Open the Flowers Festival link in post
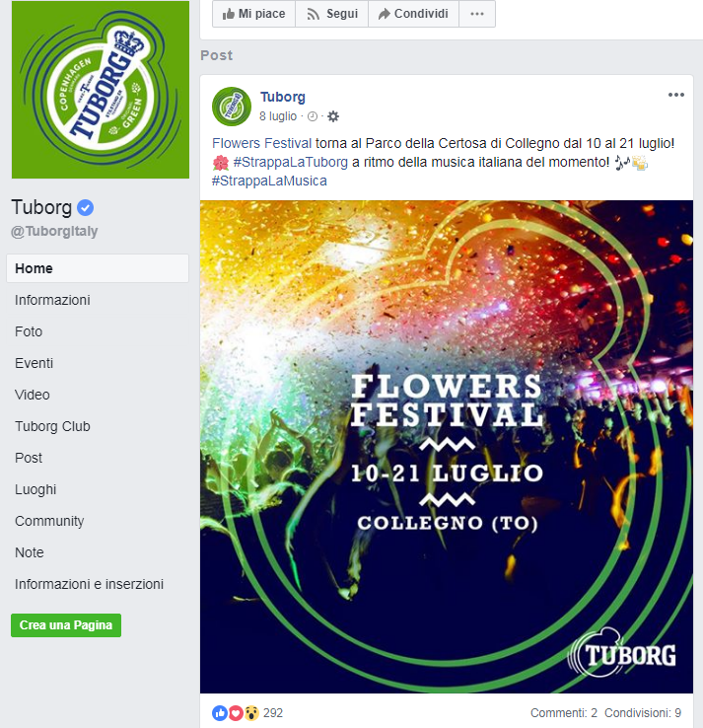 (261, 143)
